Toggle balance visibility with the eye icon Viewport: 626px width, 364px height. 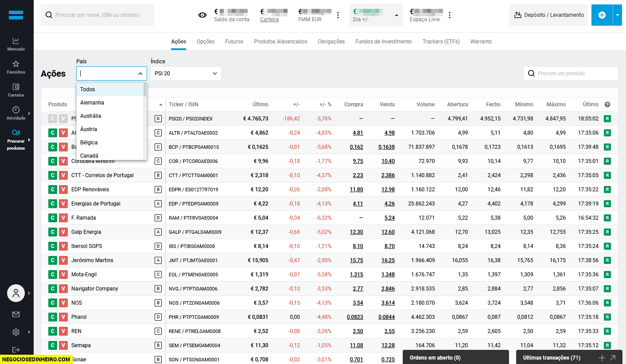(202, 15)
